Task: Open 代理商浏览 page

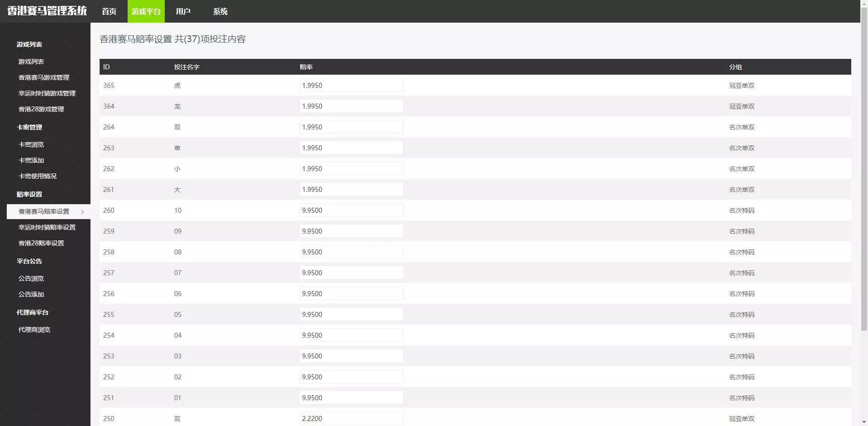Action: point(34,330)
